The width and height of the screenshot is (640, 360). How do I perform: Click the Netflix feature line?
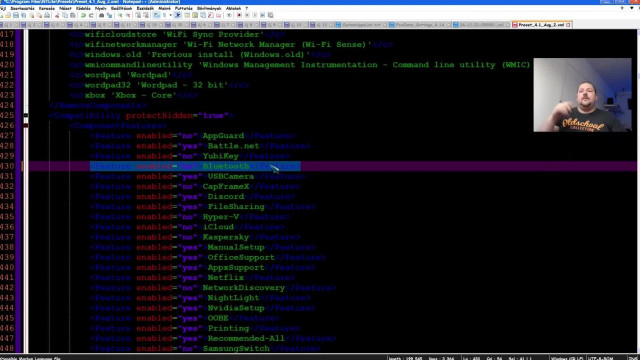193,278
